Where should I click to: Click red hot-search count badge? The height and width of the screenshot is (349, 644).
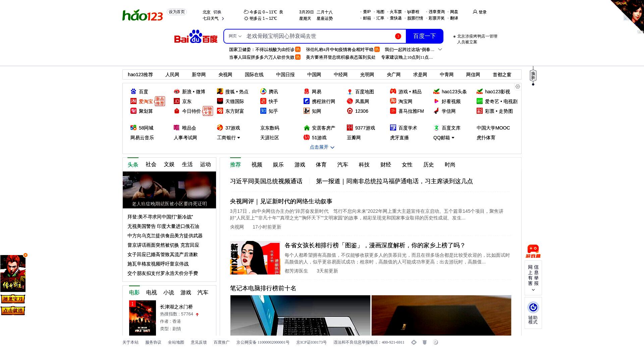pyautogui.click(x=398, y=36)
